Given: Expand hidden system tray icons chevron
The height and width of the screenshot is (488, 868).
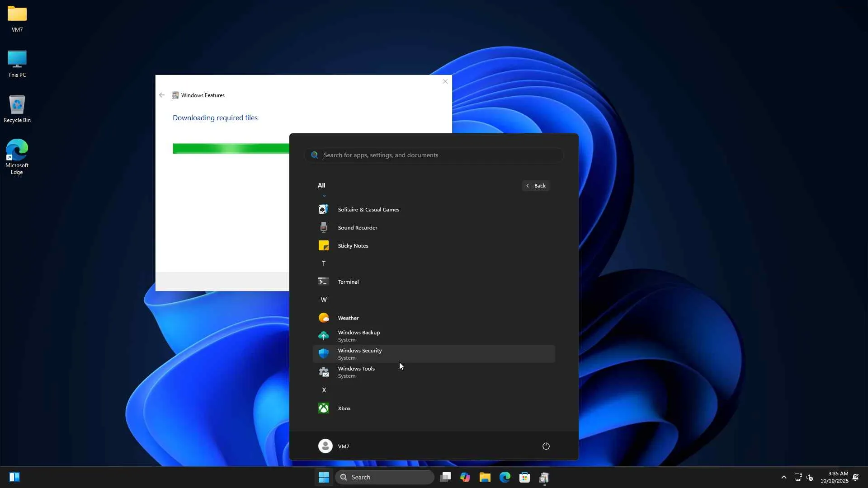Looking at the screenshot, I should pyautogui.click(x=783, y=478).
